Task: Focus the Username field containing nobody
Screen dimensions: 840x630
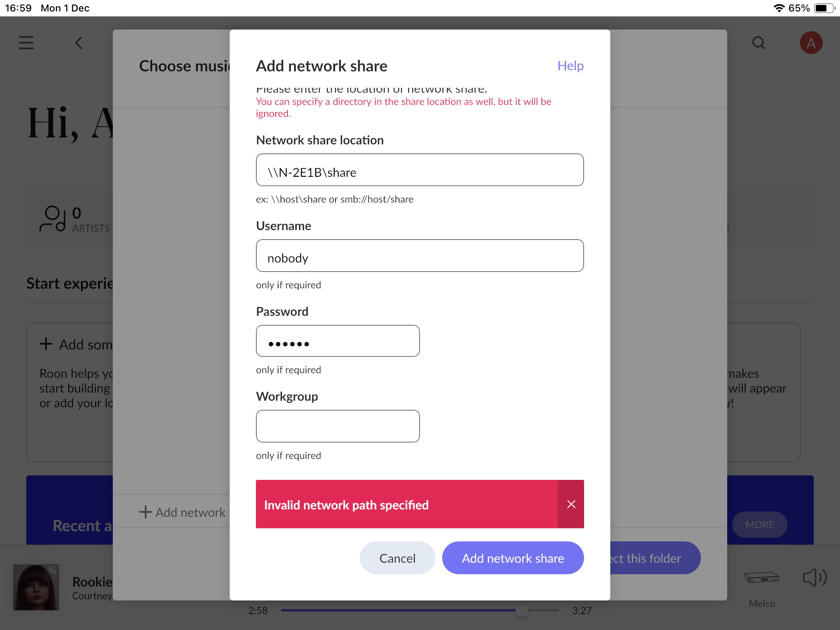Action: (420, 256)
